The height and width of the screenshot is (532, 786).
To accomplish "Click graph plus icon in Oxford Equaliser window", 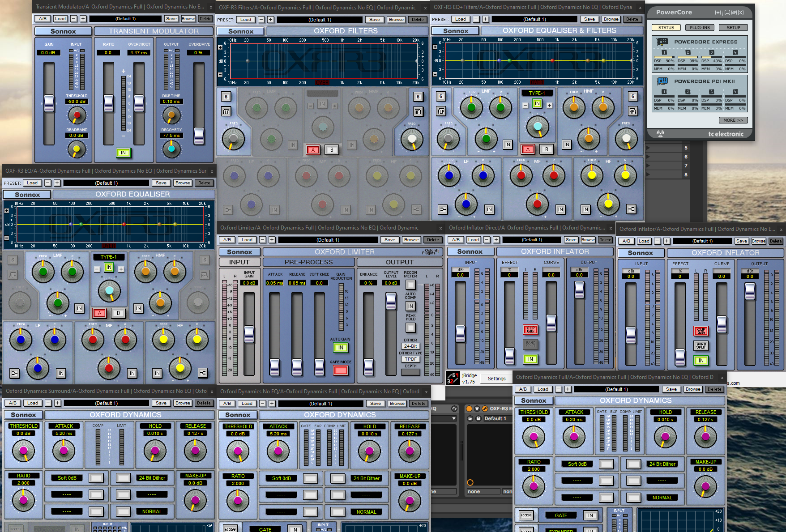I will (6, 211).
